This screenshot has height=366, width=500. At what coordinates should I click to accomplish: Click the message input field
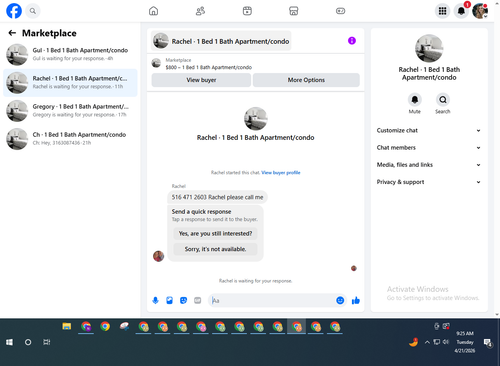pyautogui.click(x=272, y=301)
